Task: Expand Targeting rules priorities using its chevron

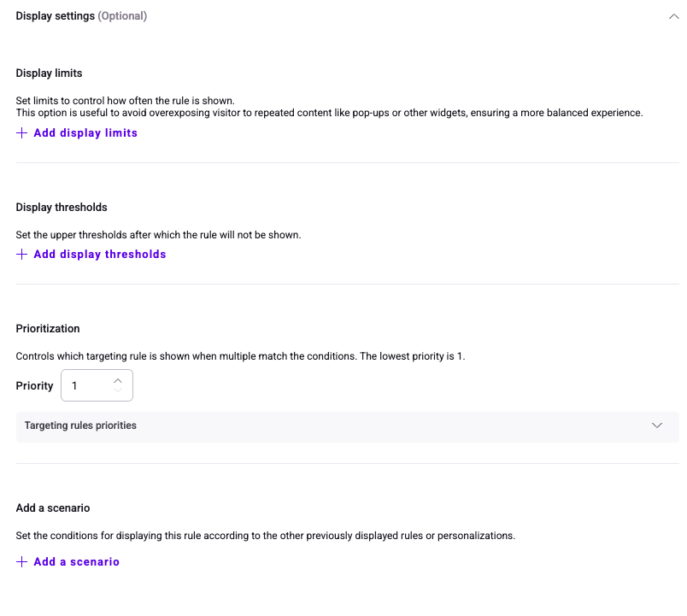Action: pyautogui.click(x=656, y=425)
